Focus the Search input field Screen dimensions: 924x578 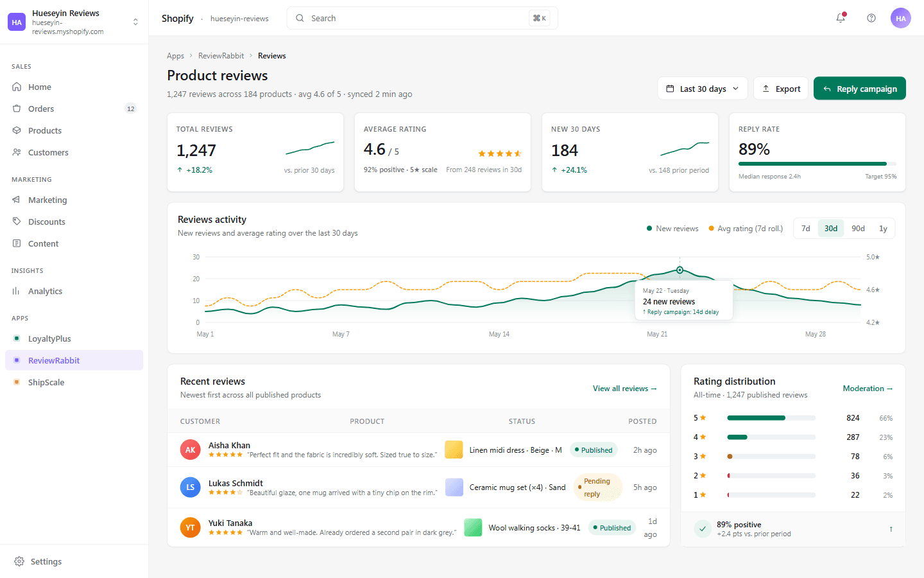pos(422,18)
